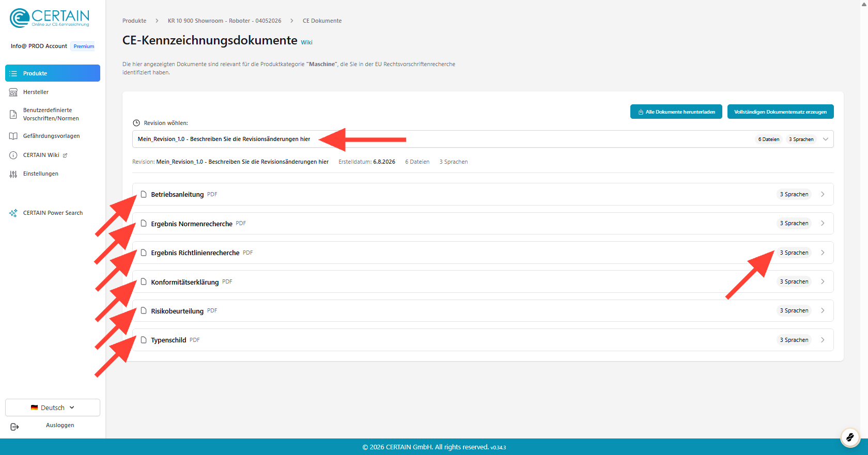This screenshot has width=868, height=455.
Task: Click the KR 10 900 Showroom breadcrumb
Action: tap(225, 21)
